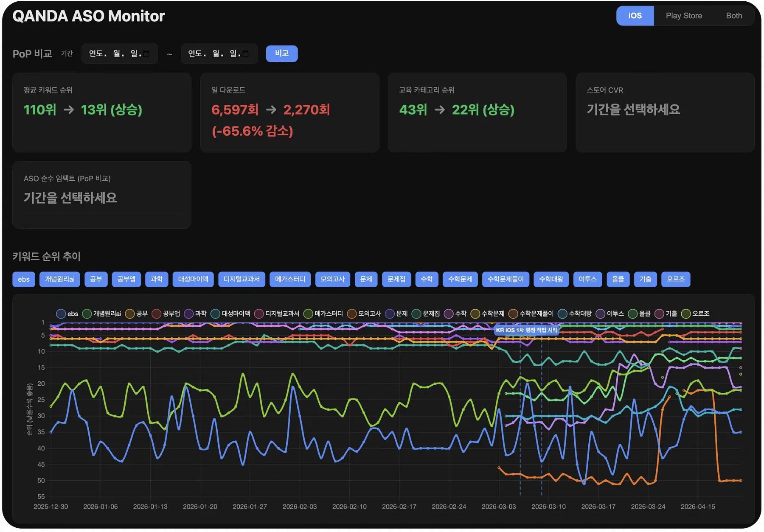Toggle the 오르조 keyword chip
The width and height of the screenshot is (764, 532).
click(676, 279)
